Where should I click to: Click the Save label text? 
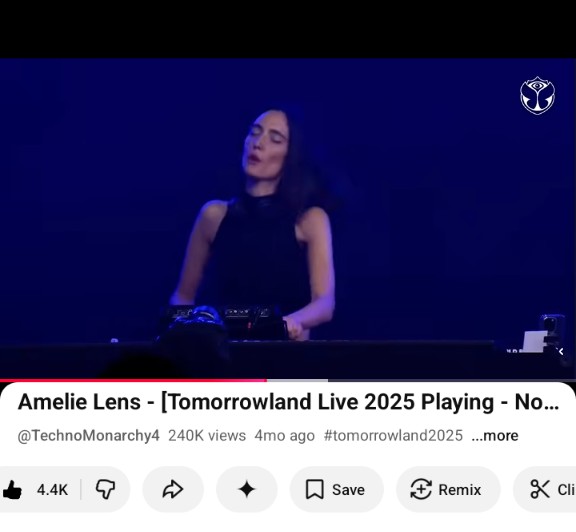348,490
